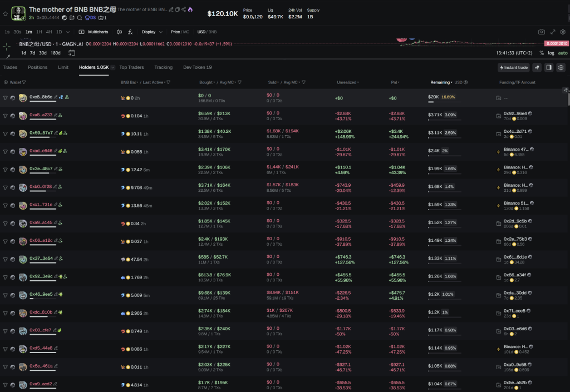The width and height of the screenshot is (570, 392).
Task: Open holders table settings gear
Action: (561, 67)
